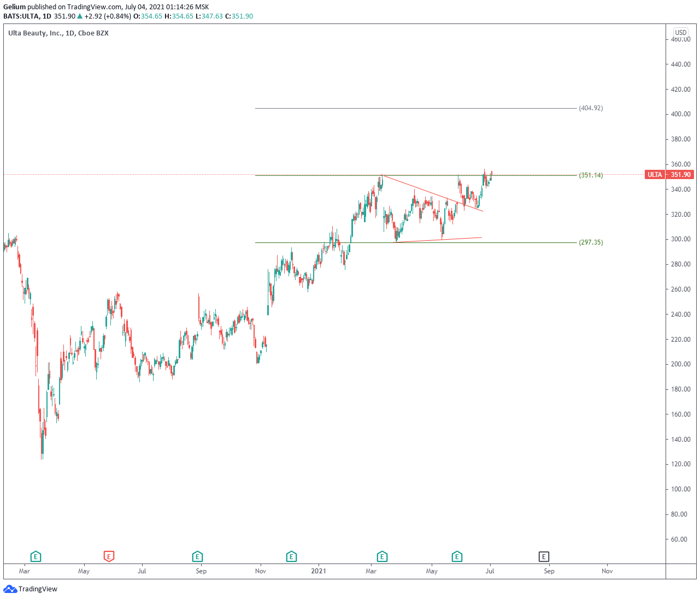The width and height of the screenshot is (700, 599).
Task: Click the Jul 2021 time axis label
Action: tap(490, 571)
